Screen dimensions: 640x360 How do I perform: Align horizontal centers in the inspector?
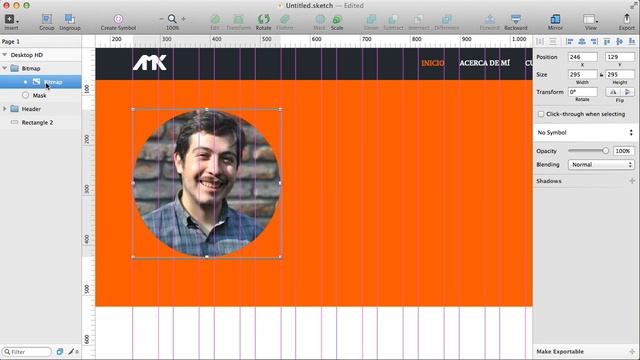582,41
